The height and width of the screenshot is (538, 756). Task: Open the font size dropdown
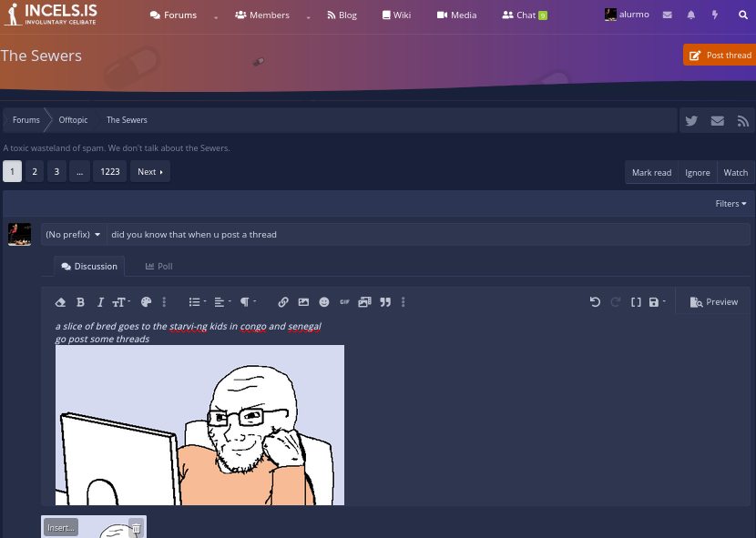(x=121, y=302)
